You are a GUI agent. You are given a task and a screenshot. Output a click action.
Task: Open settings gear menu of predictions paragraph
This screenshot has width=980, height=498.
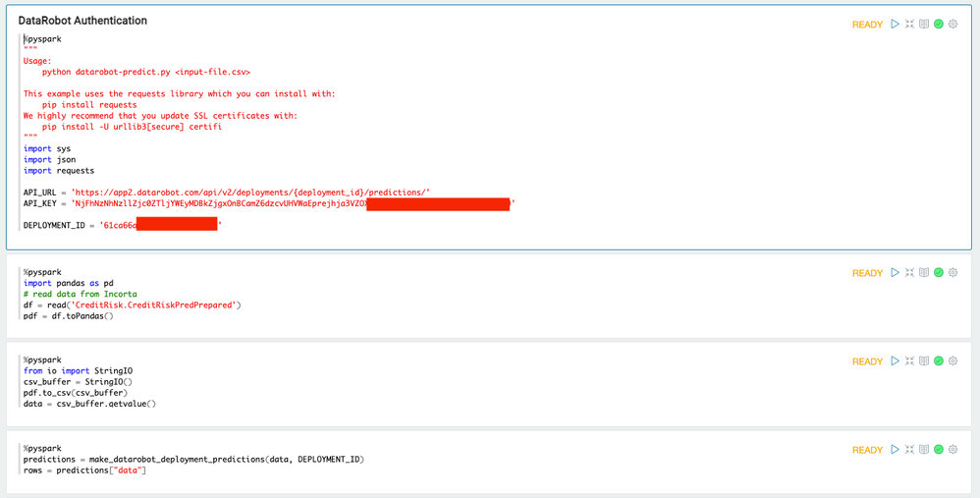(953, 450)
